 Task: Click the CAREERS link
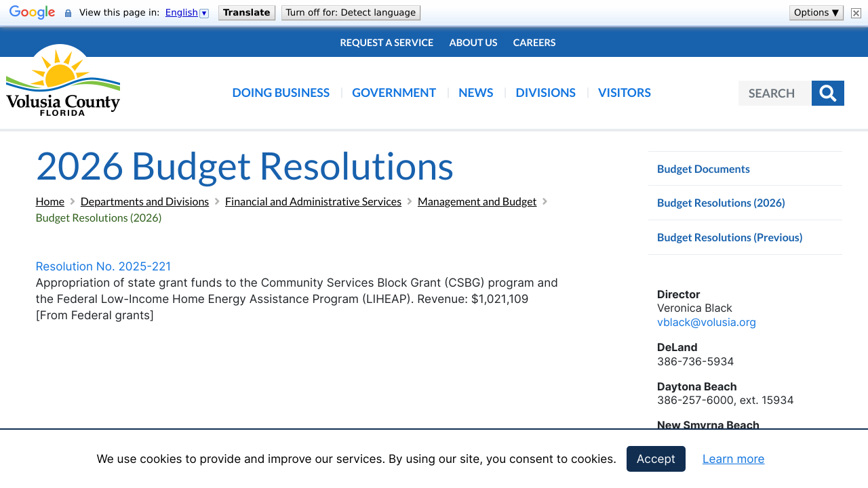(x=534, y=42)
